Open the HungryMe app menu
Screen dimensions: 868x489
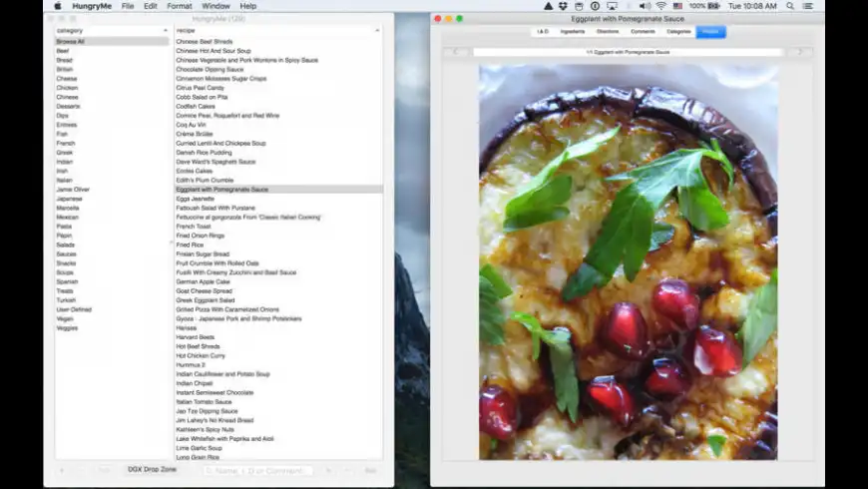coord(92,6)
